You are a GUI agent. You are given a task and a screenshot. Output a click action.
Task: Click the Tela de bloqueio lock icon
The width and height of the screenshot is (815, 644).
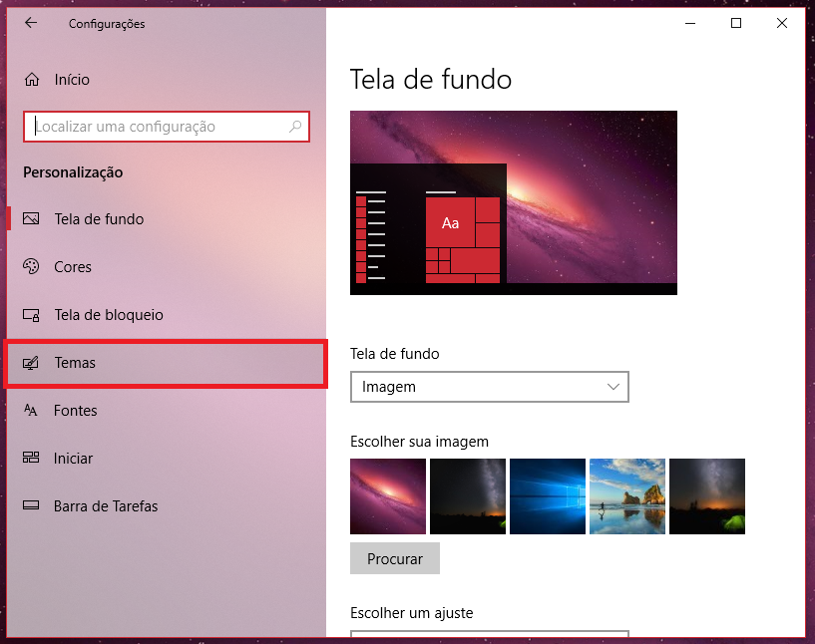(x=31, y=315)
